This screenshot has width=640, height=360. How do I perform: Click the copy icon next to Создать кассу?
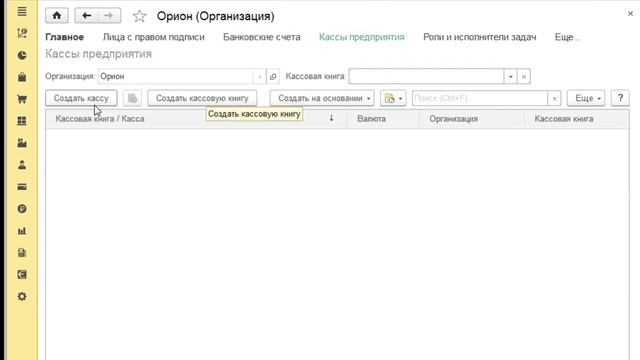(132, 98)
